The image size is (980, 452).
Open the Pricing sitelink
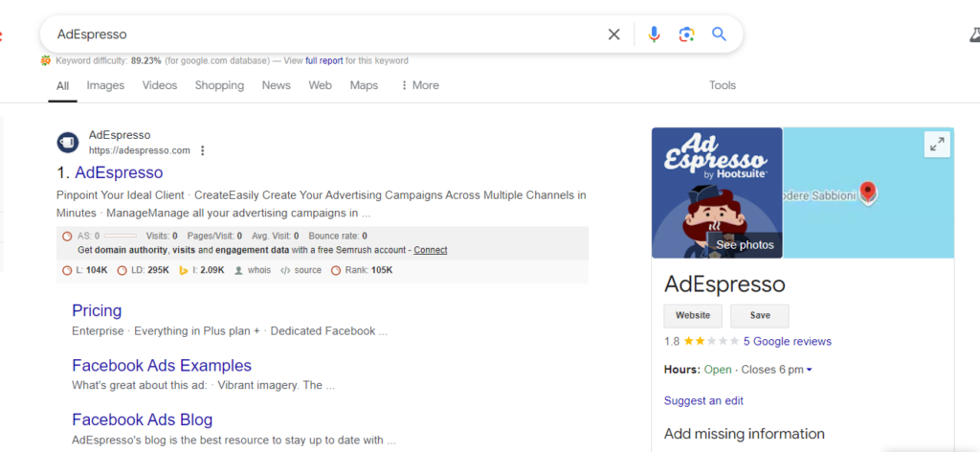pyautogui.click(x=97, y=310)
